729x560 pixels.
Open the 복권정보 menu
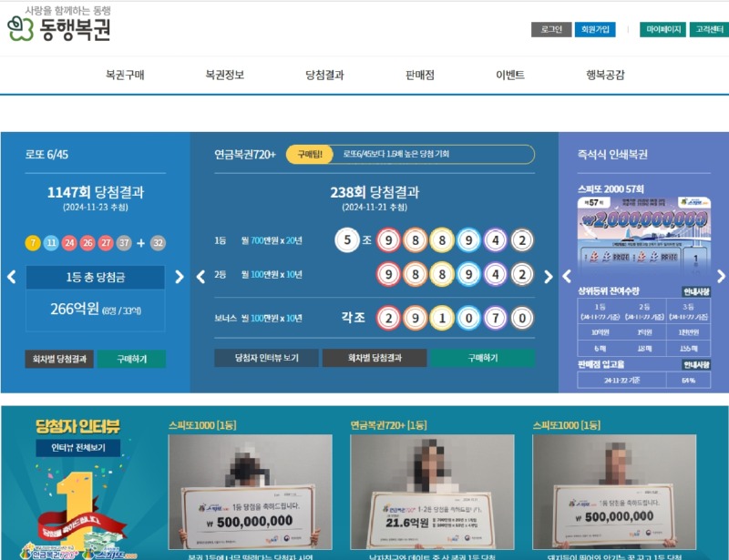[x=224, y=75]
